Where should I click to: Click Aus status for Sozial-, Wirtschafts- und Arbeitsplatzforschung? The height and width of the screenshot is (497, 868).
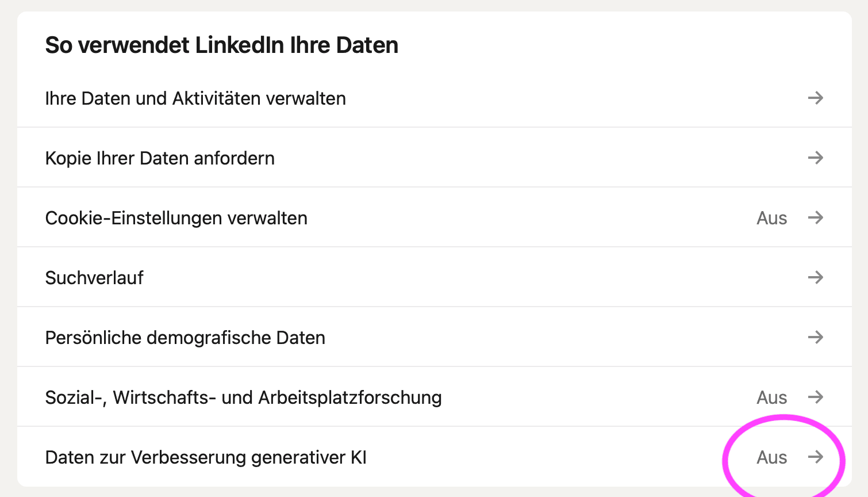(771, 397)
